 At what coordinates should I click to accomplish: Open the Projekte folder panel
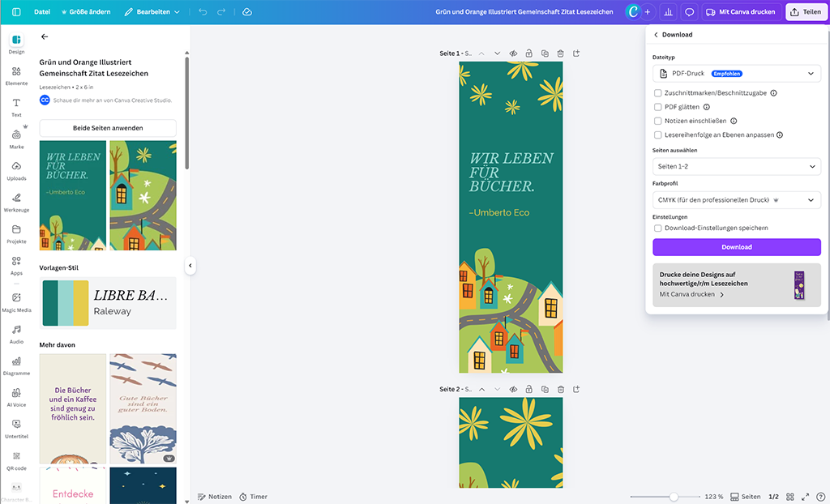coord(16,234)
